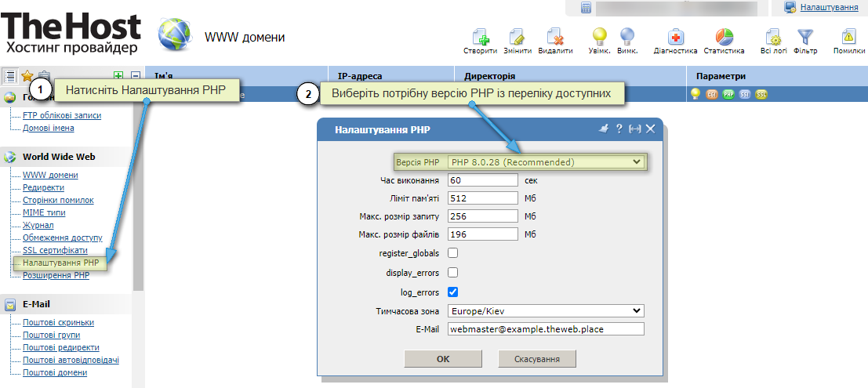
Task: Open the dialog help question mark
Action: pyautogui.click(x=619, y=129)
